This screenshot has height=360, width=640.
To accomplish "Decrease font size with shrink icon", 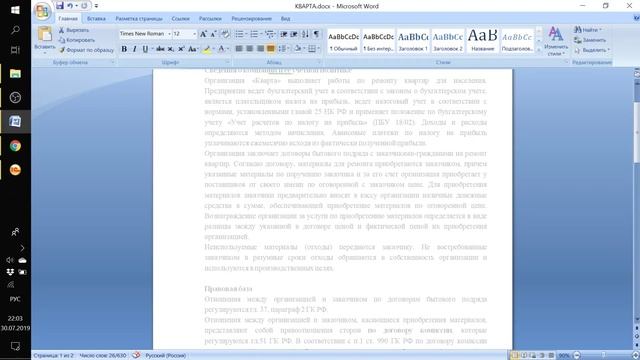I will click(x=213, y=34).
